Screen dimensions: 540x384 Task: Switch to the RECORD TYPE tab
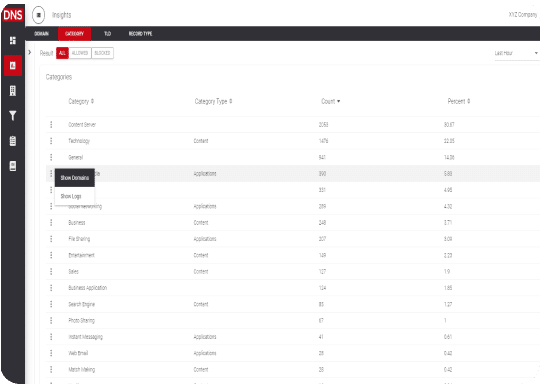141,34
